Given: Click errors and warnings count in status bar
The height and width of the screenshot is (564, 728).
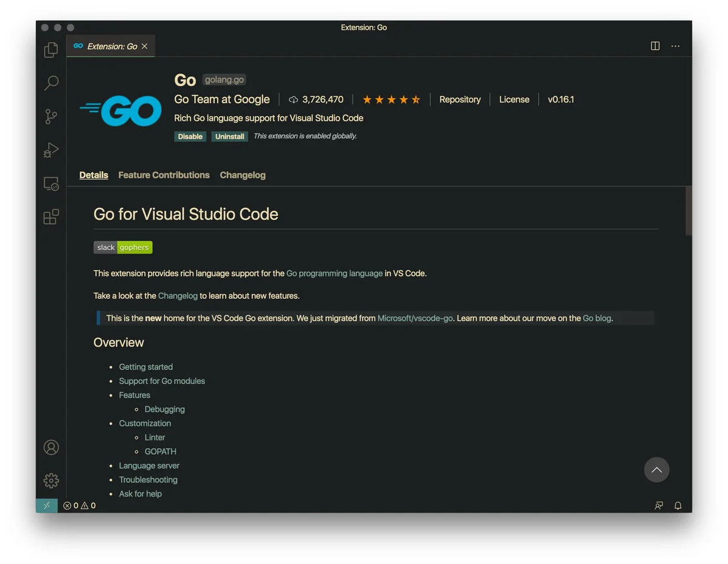Looking at the screenshot, I should pyautogui.click(x=79, y=505).
